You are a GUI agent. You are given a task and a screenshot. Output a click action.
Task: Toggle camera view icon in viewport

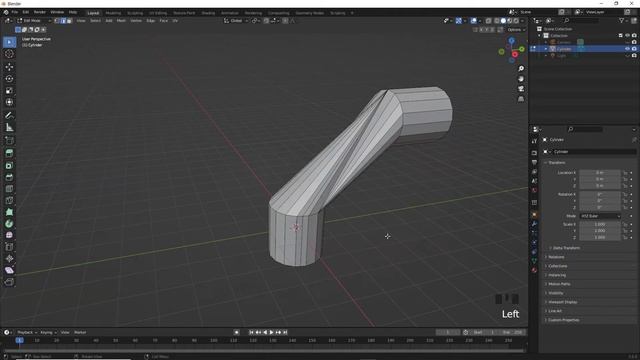(x=521, y=89)
